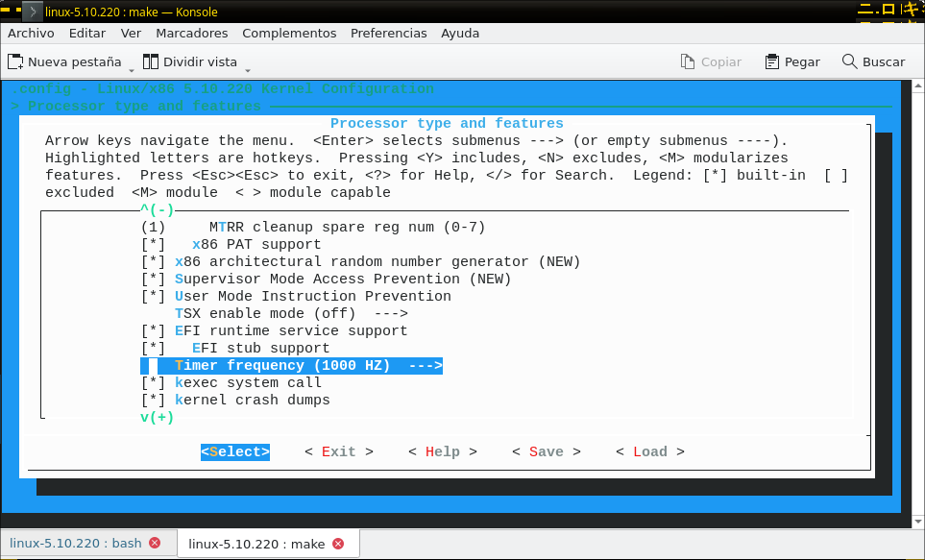This screenshot has width=925, height=560.
Task: Click the < Load > button
Action: click(650, 452)
